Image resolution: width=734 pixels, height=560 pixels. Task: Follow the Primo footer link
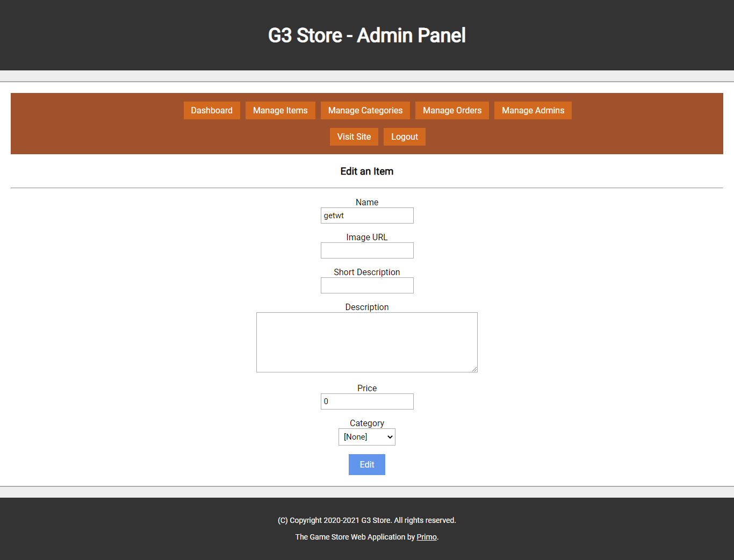pos(427,537)
